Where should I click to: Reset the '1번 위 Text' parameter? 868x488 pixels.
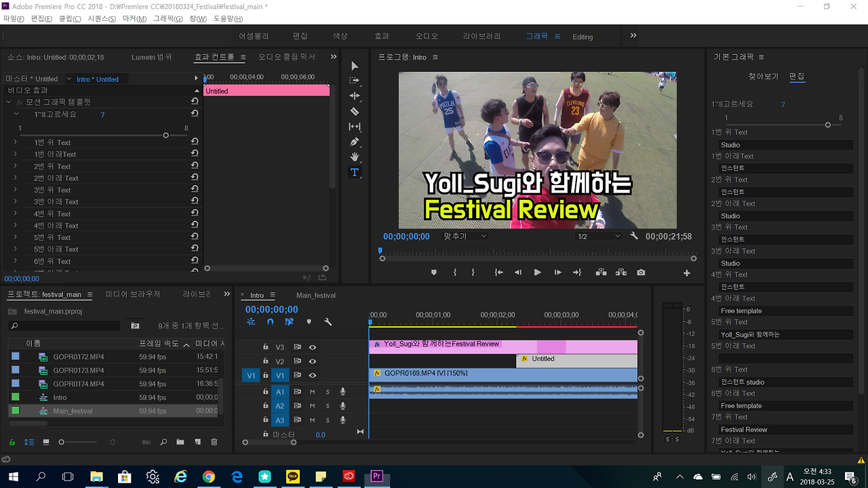pos(195,142)
